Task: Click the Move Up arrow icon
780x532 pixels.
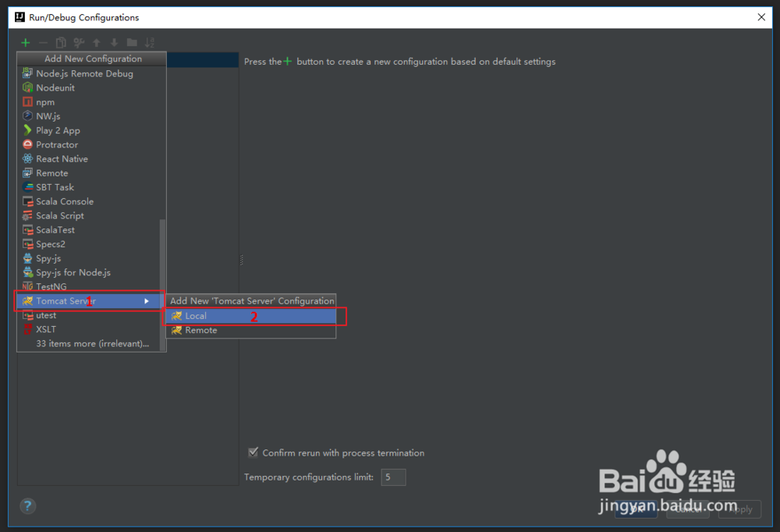Action: tap(97, 43)
